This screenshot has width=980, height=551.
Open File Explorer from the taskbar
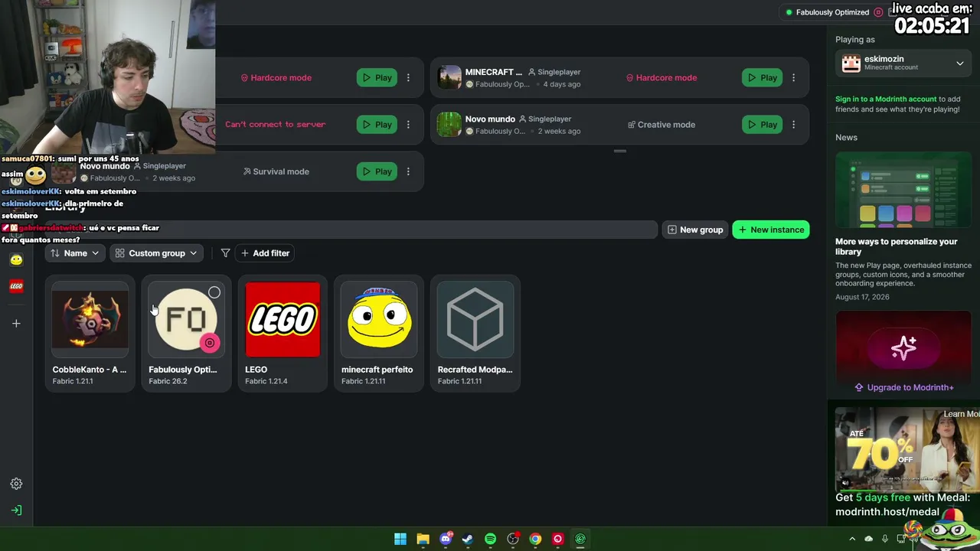423,539
